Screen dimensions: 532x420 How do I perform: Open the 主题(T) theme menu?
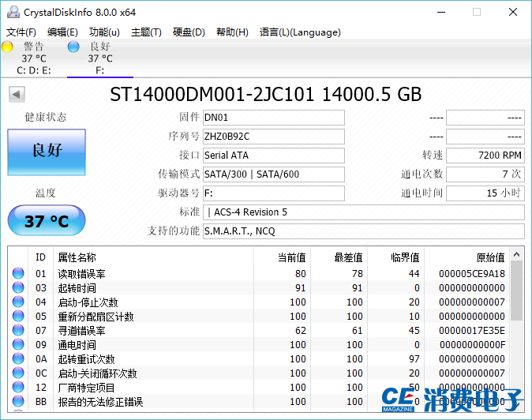point(146,32)
